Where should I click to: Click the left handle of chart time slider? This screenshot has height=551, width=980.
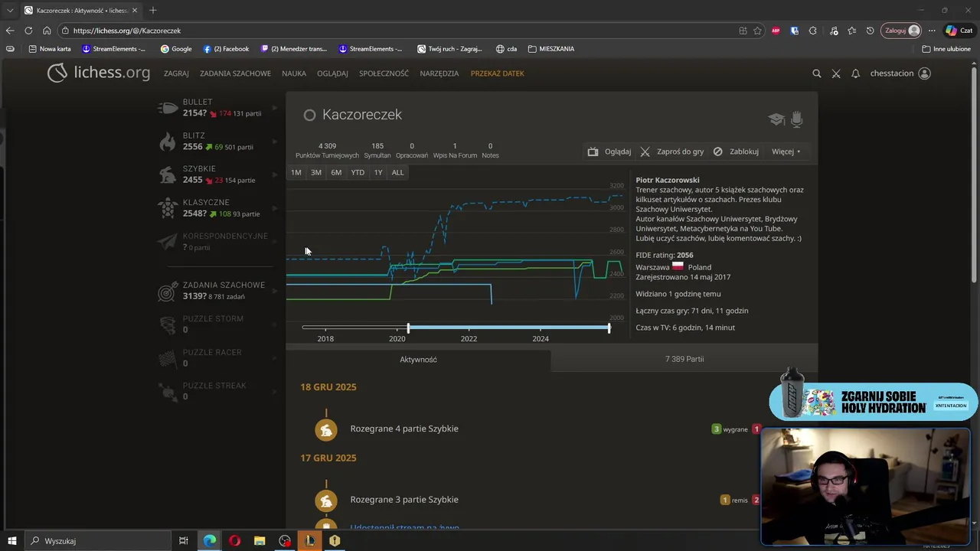coord(408,328)
